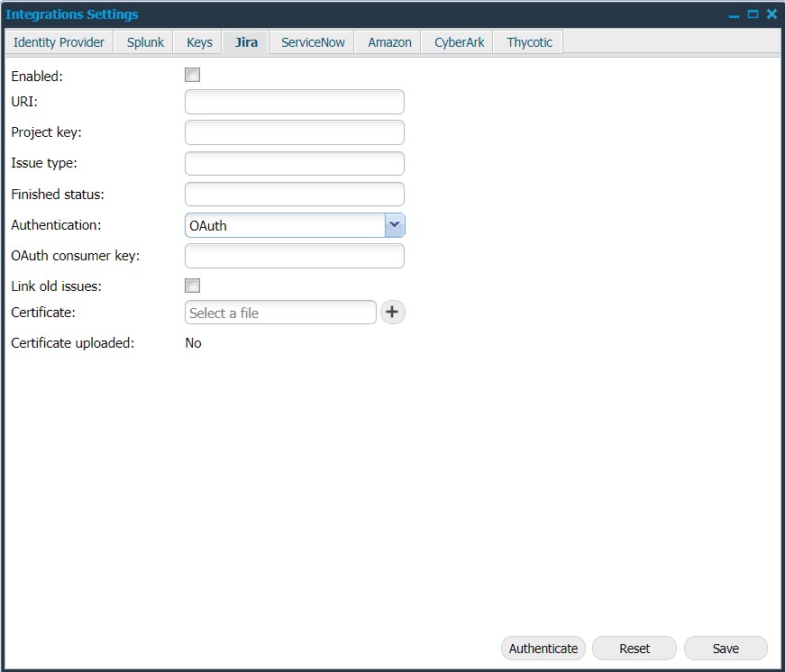Open the Splunk tab

pos(145,42)
